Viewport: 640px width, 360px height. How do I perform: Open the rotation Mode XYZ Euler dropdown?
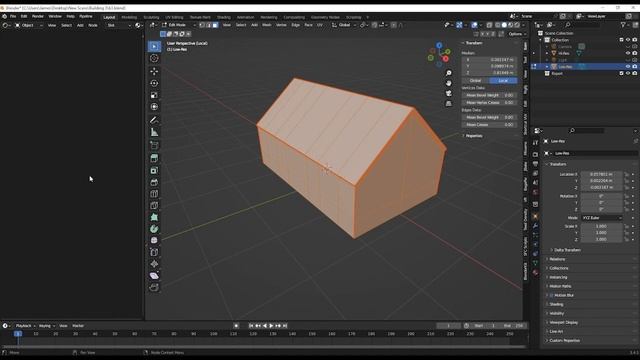(602, 218)
